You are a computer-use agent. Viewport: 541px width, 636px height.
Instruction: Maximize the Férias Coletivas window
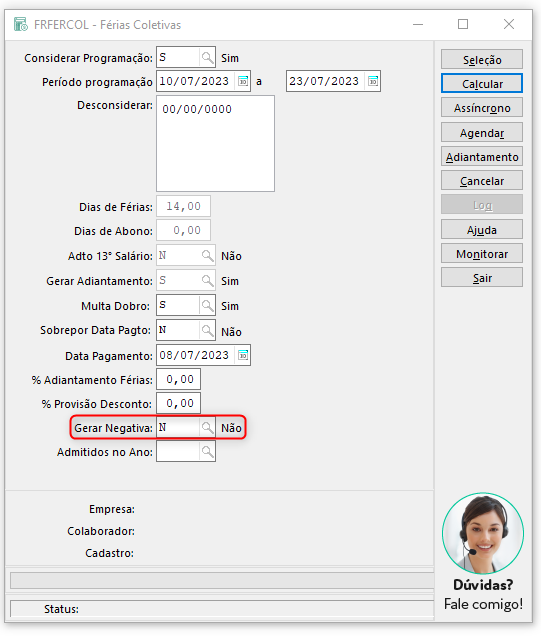[463, 24]
